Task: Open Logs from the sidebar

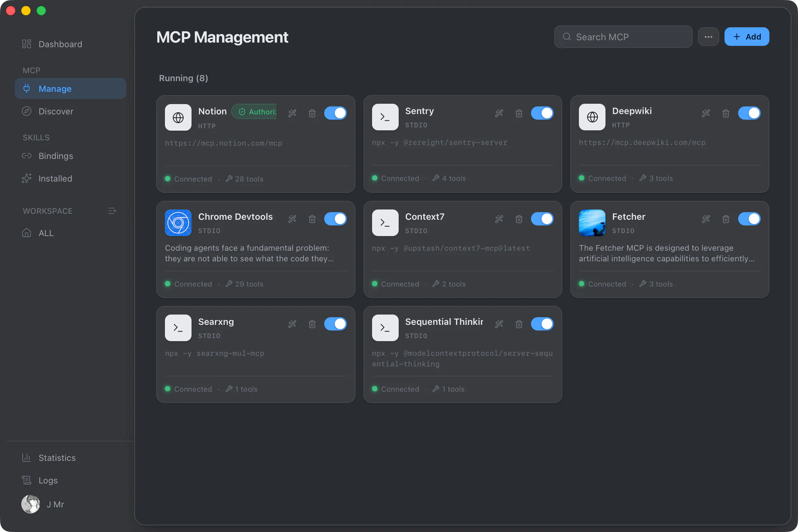Action: [x=70, y=480]
